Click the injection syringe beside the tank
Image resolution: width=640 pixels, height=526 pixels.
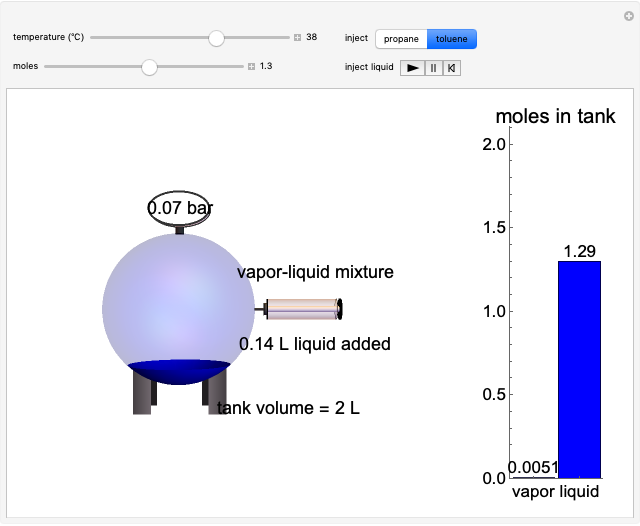[x=304, y=309]
